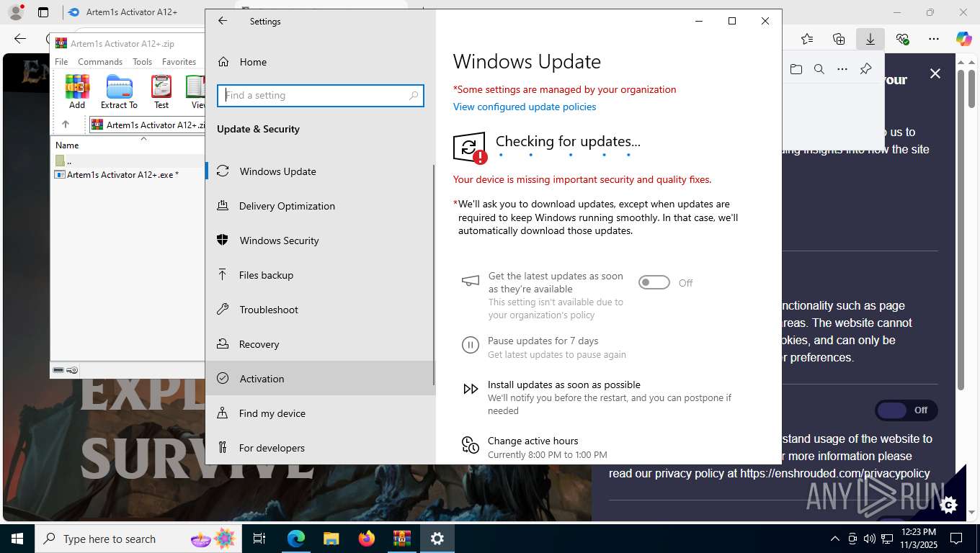This screenshot has height=553, width=980.
Task: Open Edge Downloads button
Action: tap(870, 39)
